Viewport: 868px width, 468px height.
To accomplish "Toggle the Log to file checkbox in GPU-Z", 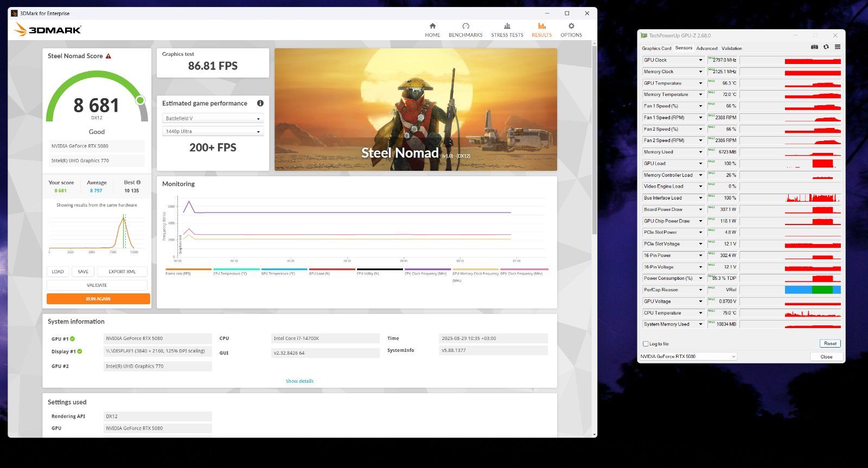I will pyautogui.click(x=646, y=344).
